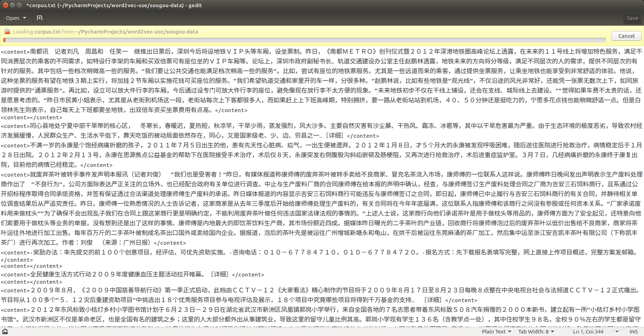Open the Tab Width: 8 dropdown
Screen dimensions: 644x336
pyautogui.click(x=536, y=331)
